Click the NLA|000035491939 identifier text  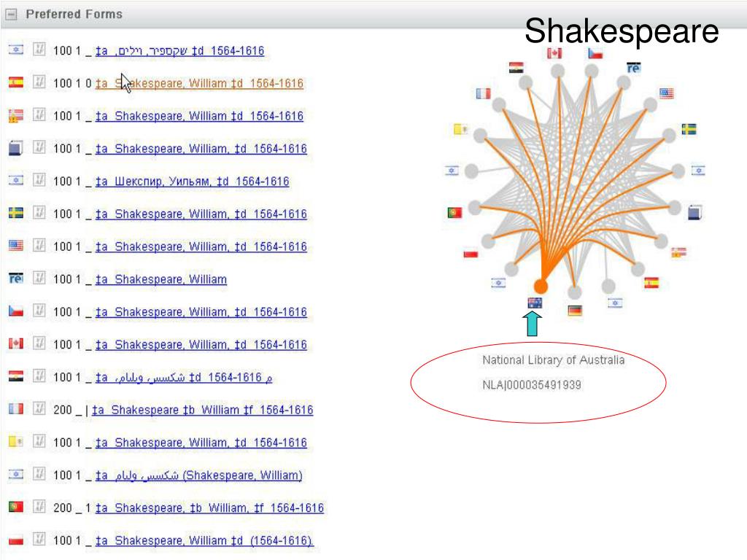(532, 385)
